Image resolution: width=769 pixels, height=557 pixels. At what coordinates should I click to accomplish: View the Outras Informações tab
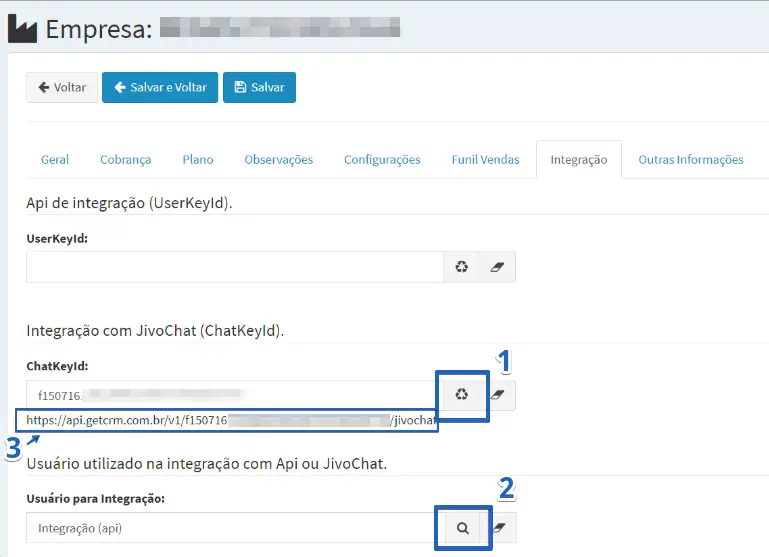tap(690, 159)
